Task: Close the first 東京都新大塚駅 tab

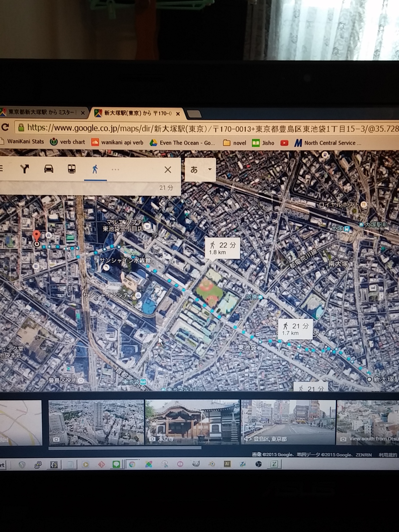Action: click(83, 113)
